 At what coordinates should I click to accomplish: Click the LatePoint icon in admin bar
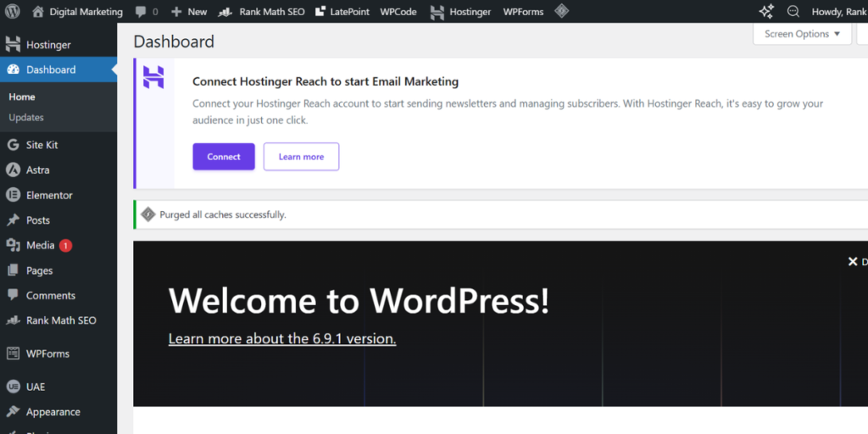click(320, 11)
